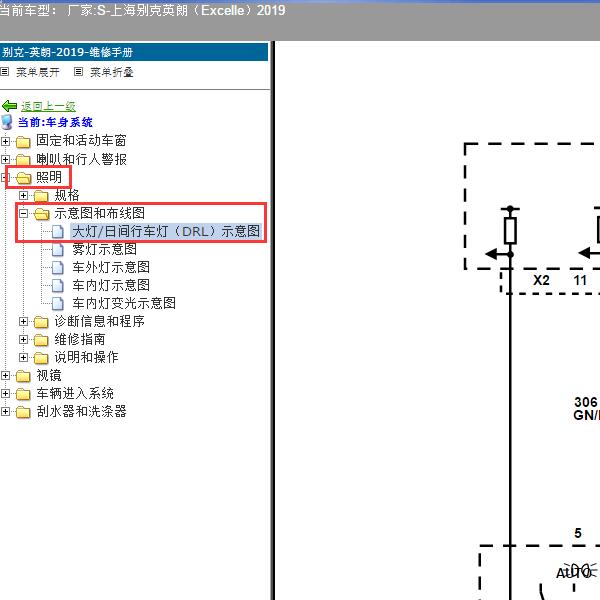Expand the 车辆进入系统 folder node

click(5, 393)
